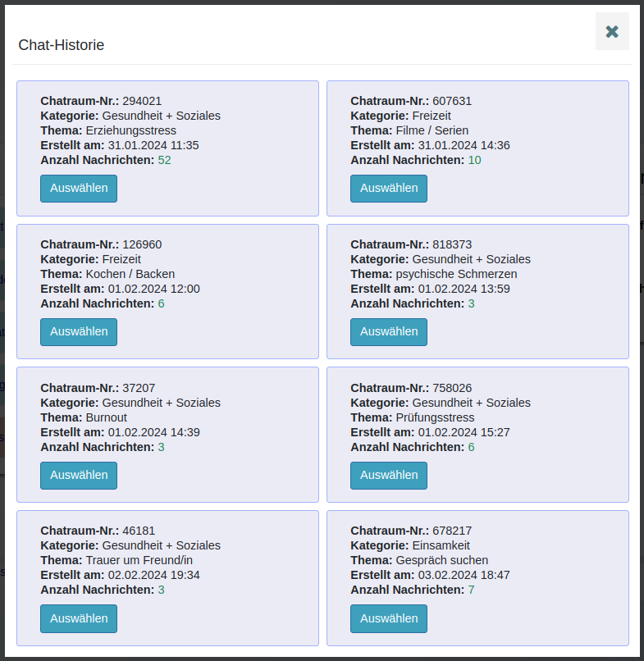Image resolution: width=644 pixels, height=661 pixels.
Task: Select chatroom 294021 about Erziehungsstress
Action: click(x=79, y=188)
